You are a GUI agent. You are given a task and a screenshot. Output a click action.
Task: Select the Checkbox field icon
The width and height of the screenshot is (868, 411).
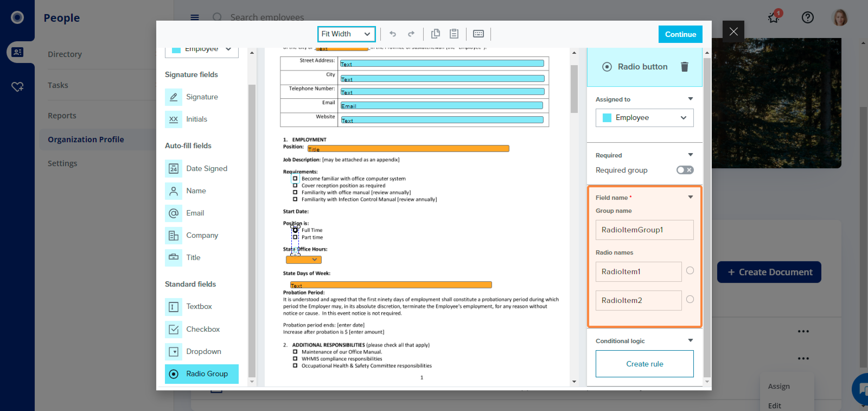click(x=174, y=329)
